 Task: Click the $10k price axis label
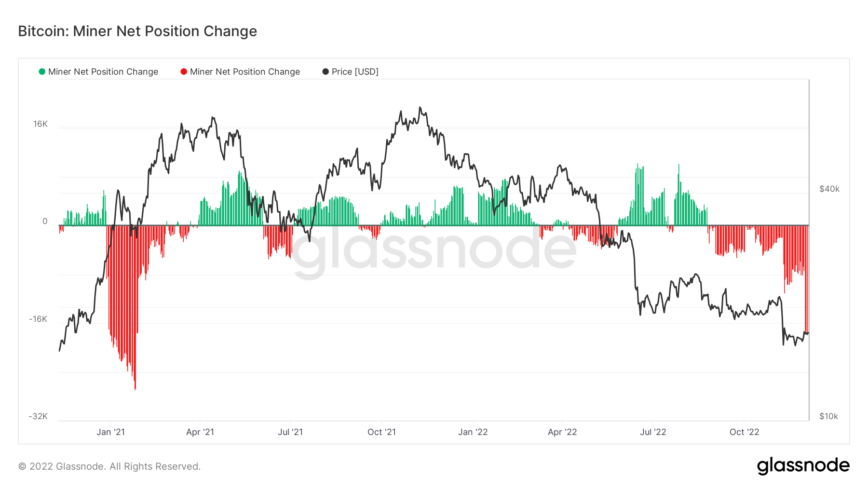pos(828,416)
